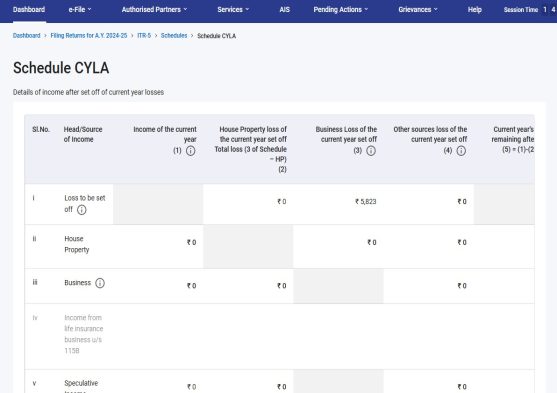This screenshot has height=393, width=557.
Task: Show info for Business Loss set off column
Action: pos(371,151)
